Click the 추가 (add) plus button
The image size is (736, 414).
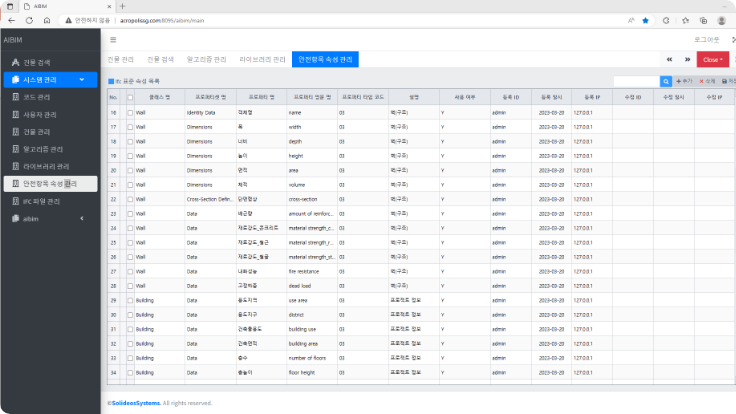(685, 82)
